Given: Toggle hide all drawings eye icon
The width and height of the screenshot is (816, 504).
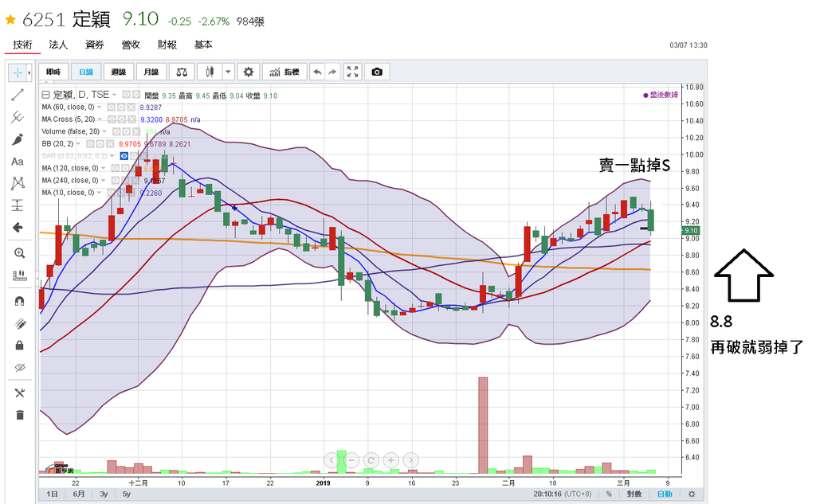Looking at the screenshot, I should click(x=19, y=367).
